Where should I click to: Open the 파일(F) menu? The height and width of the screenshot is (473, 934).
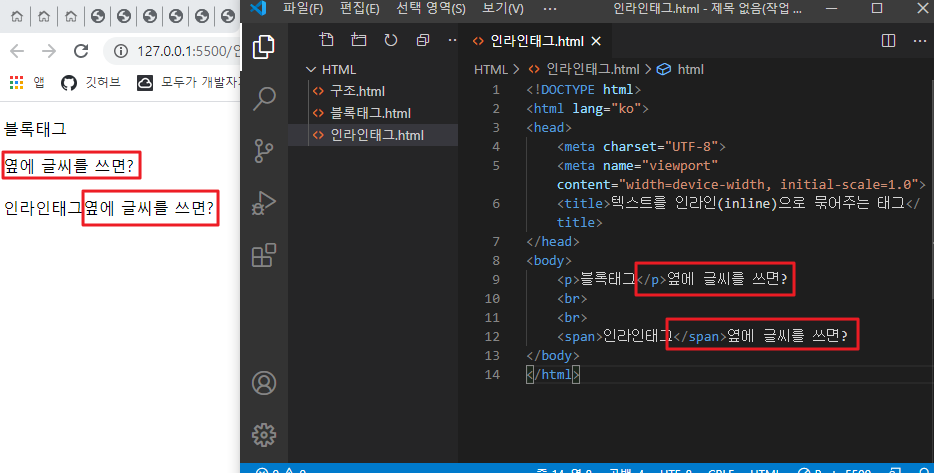click(303, 8)
